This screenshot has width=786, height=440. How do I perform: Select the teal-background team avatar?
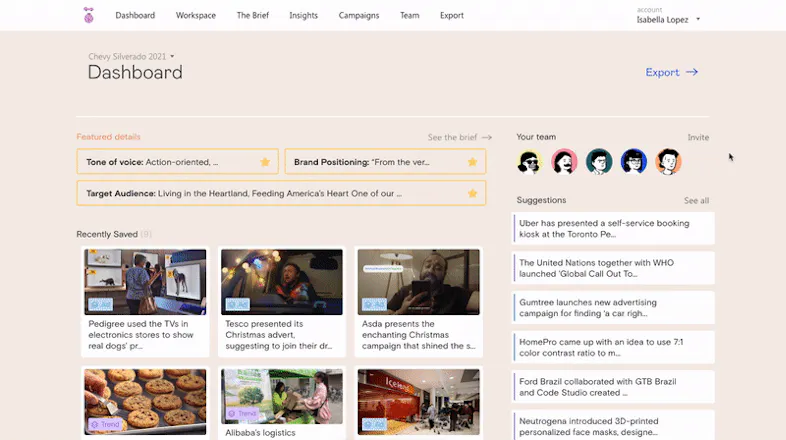pyautogui.click(x=599, y=162)
